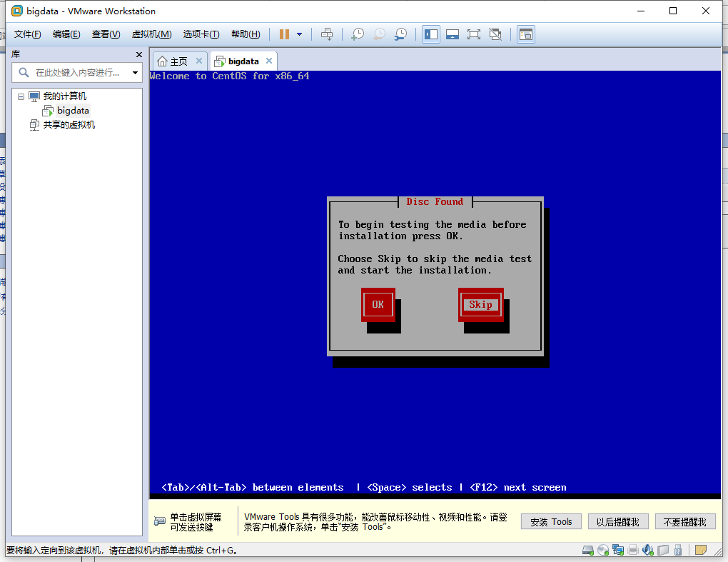Take a snapshot of the virtual machine
Viewport: 728px width, 562px height.
pos(358,34)
